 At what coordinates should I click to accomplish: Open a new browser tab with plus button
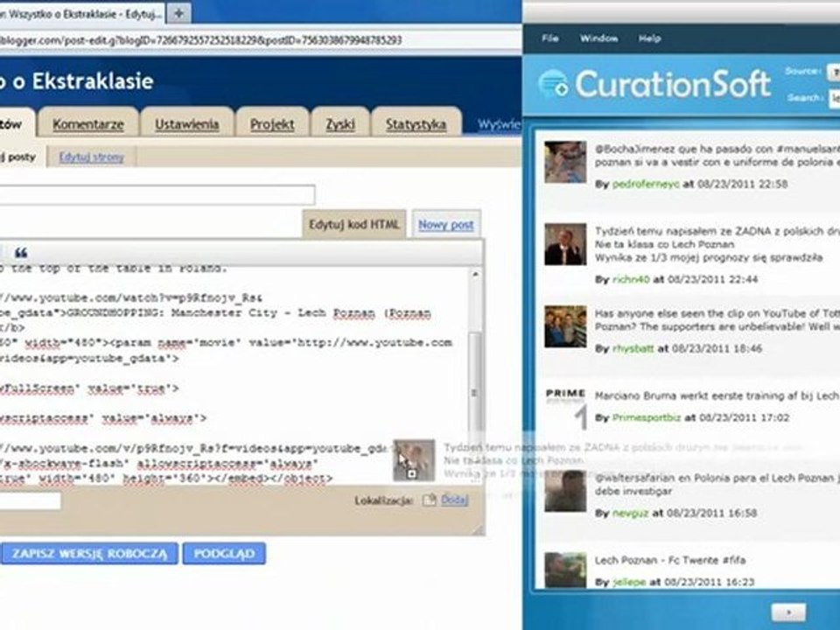(178, 14)
